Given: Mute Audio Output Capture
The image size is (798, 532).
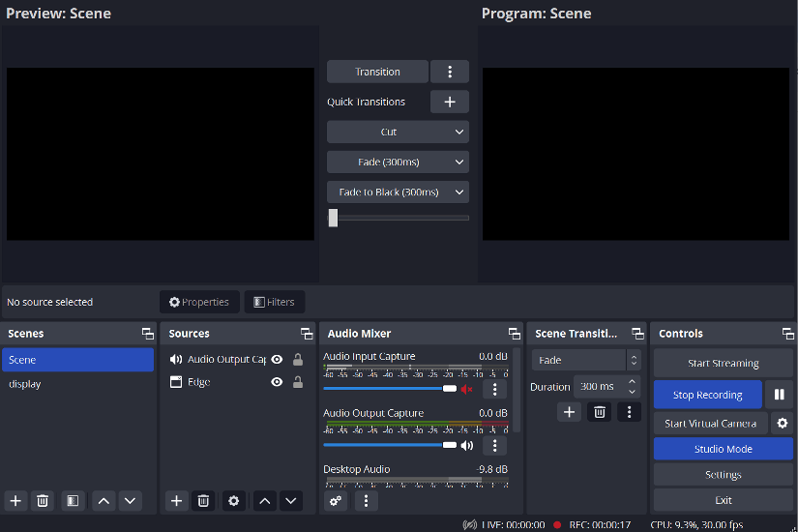Looking at the screenshot, I should [466, 446].
